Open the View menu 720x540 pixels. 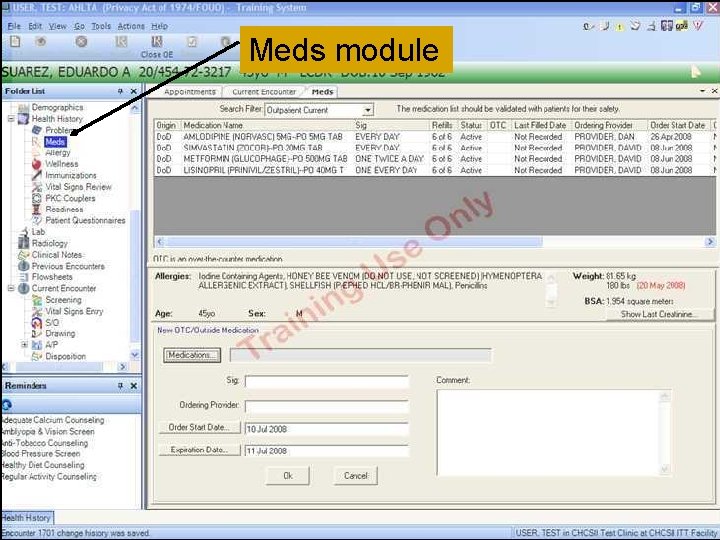pyautogui.click(x=57, y=26)
